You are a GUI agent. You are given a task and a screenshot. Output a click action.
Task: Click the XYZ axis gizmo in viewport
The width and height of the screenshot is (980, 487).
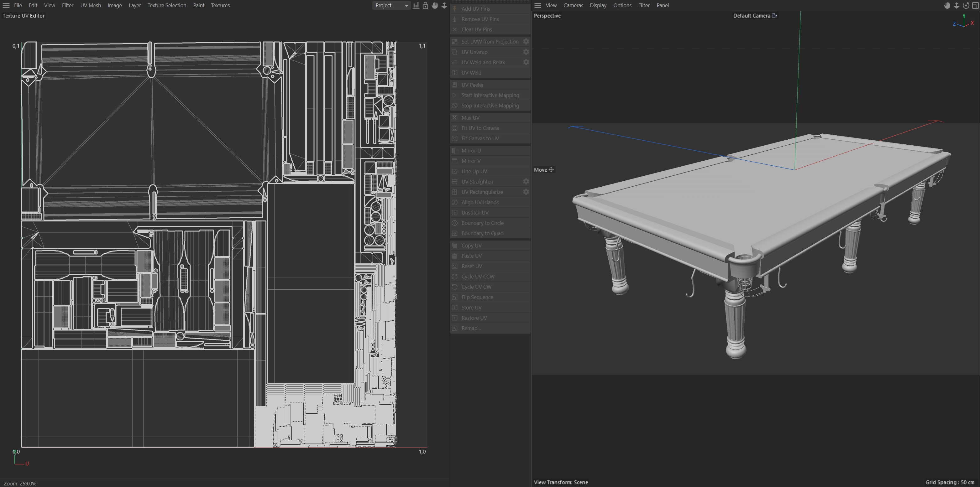964,22
